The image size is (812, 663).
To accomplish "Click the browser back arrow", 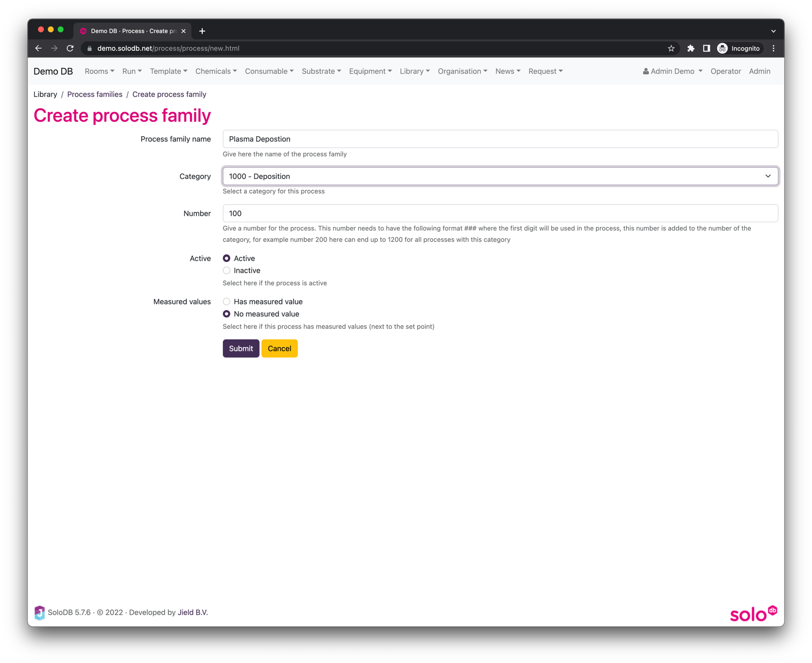I will pyautogui.click(x=38, y=48).
